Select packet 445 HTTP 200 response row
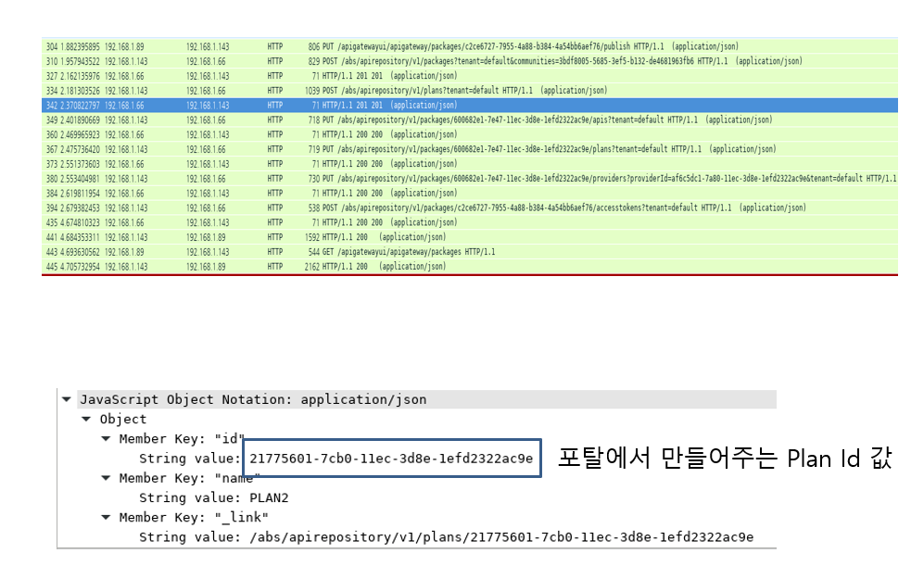Image resolution: width=924 pixels, height=566 pixels. [371, 267]
